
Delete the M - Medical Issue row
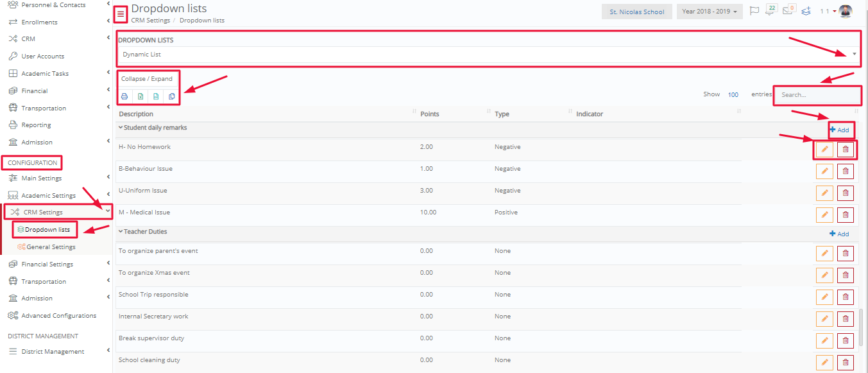pos(846,214)
